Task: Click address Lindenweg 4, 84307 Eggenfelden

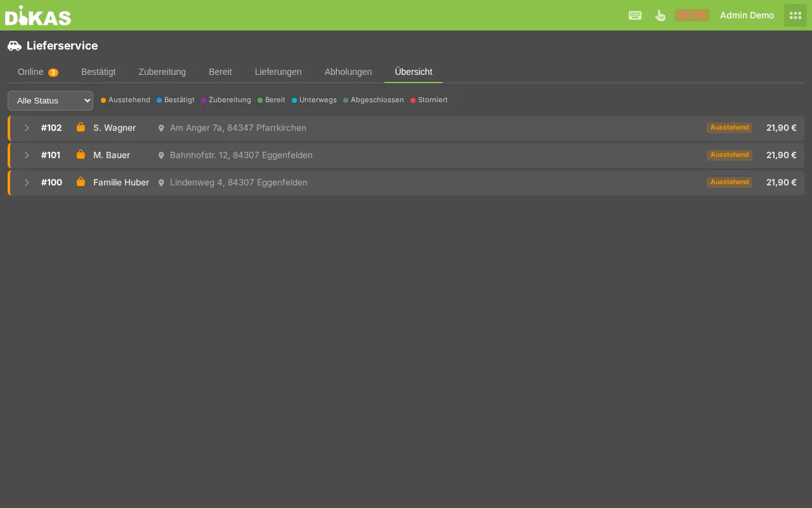Action: [239, 182]
